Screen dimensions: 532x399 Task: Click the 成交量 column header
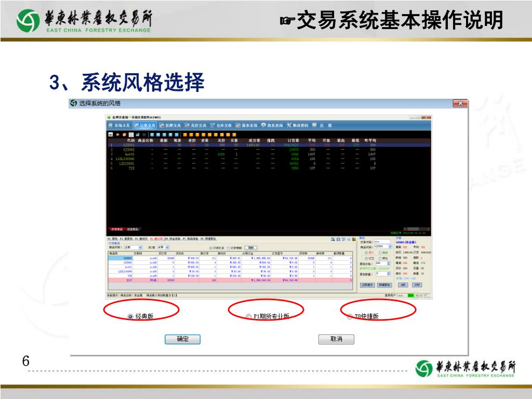[x=254, y=140]
